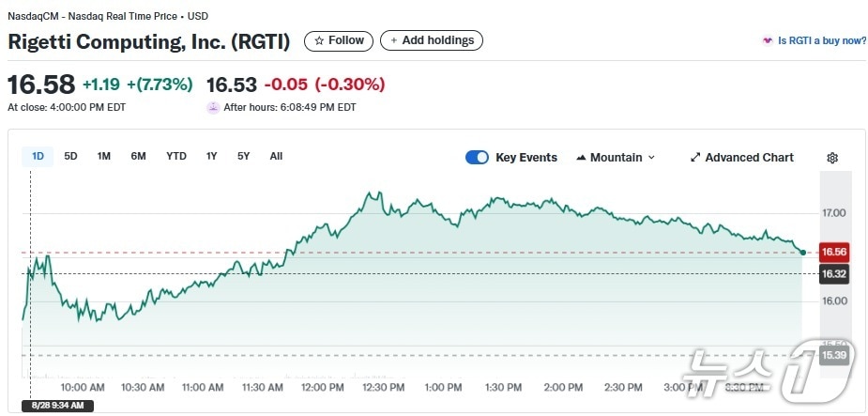The height and width of the screenshot is (416, 868).
Task: Open the Advanced Chart view
Action: click(741, 158)
